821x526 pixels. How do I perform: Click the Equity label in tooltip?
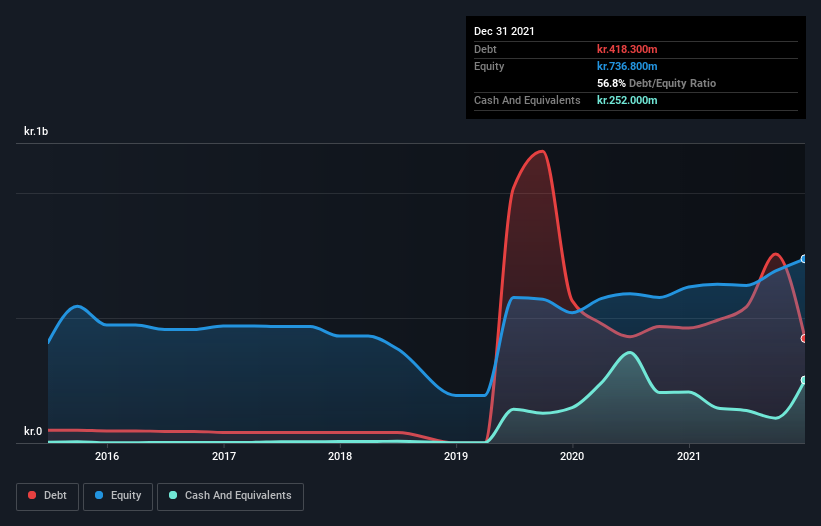(489, 66)
